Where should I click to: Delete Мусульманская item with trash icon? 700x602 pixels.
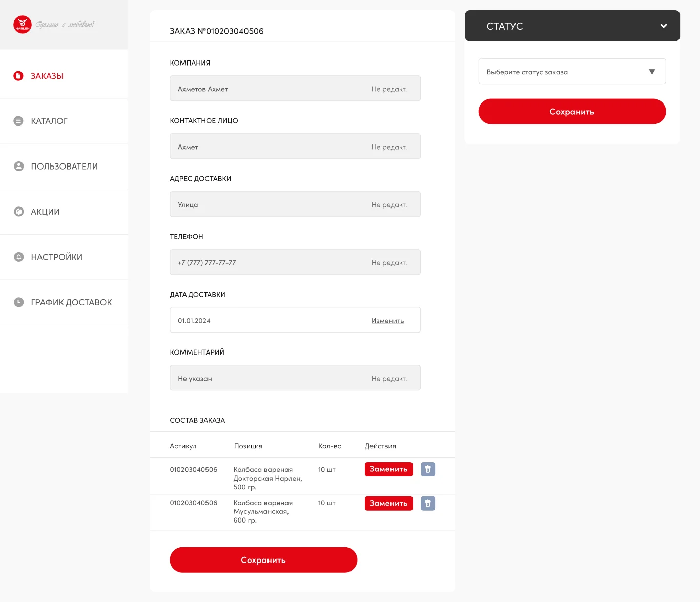428,503
